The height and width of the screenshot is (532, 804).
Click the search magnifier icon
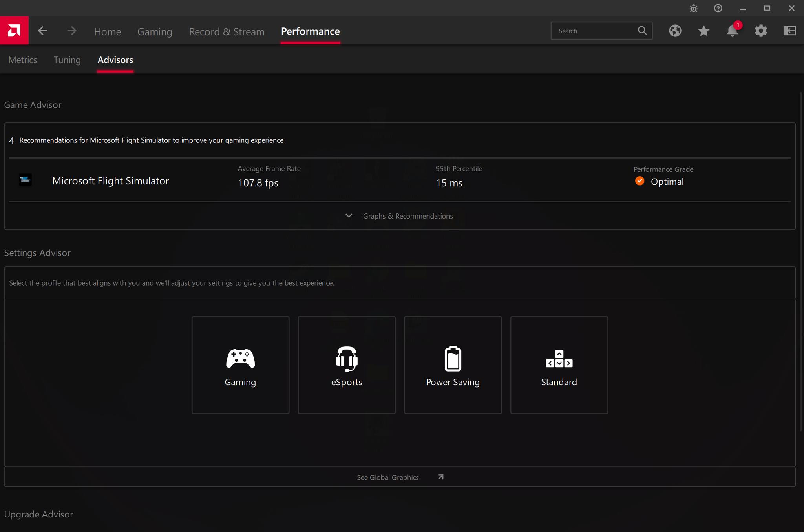[642, 31]
